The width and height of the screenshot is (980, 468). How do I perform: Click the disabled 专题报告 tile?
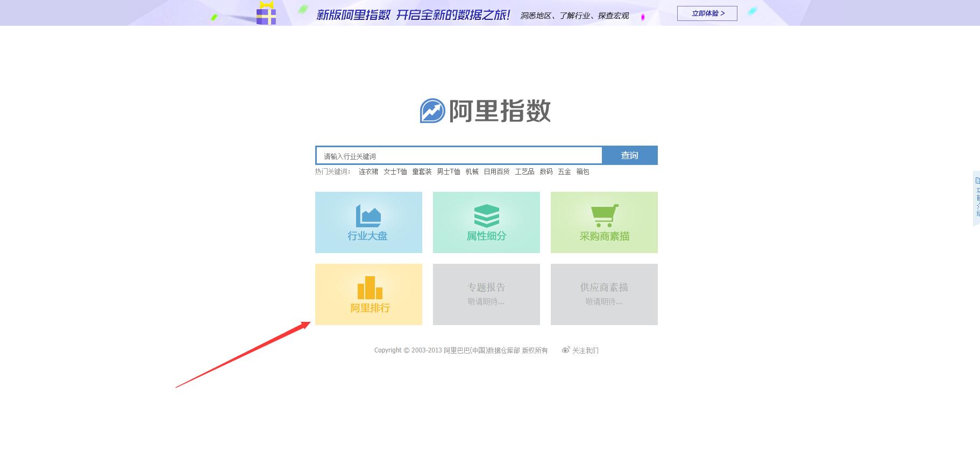(x=486, y=294)
